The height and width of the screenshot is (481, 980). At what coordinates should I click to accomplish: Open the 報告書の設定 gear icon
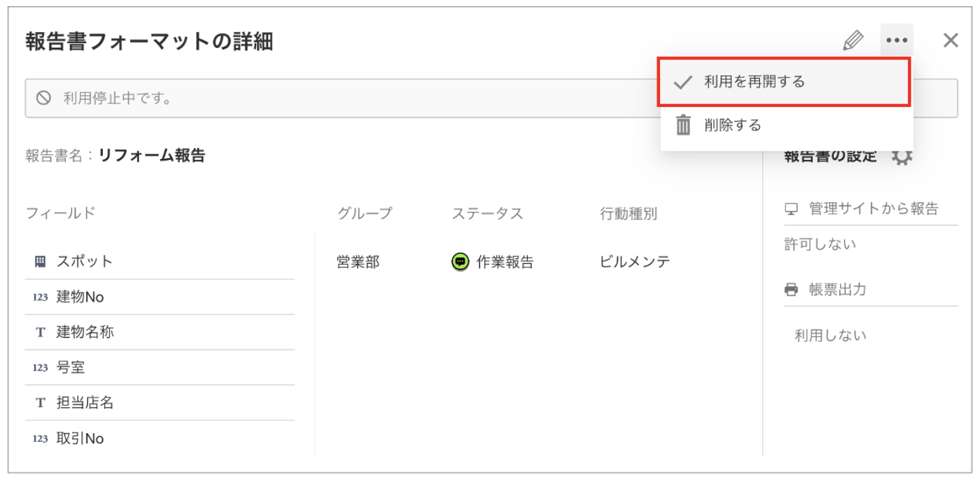[x=902, y=156]
